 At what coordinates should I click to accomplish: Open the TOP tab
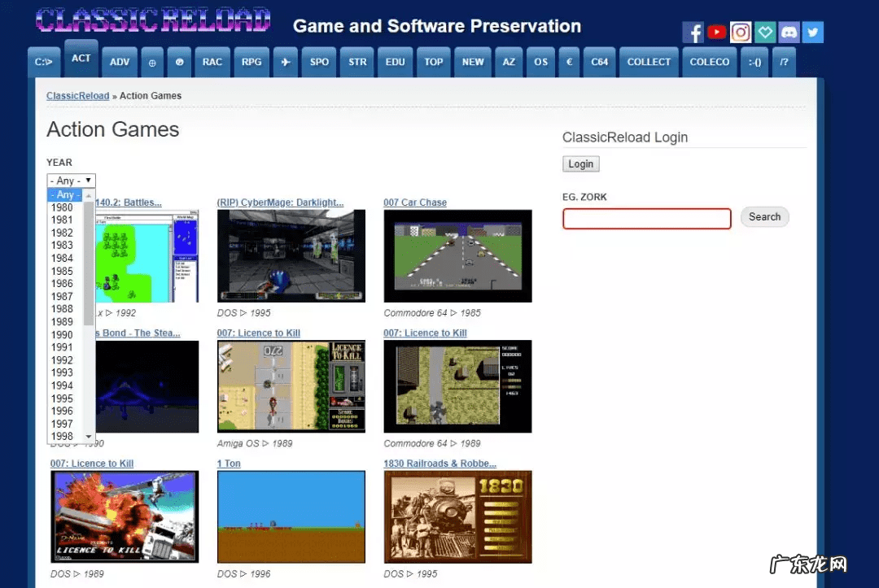[x=433, y=62]
